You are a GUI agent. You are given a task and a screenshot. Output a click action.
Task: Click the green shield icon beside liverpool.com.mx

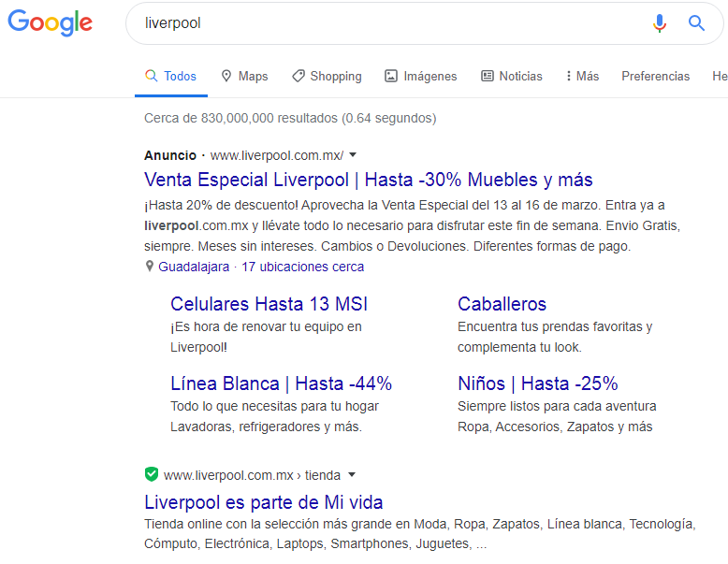pos(152,474)
